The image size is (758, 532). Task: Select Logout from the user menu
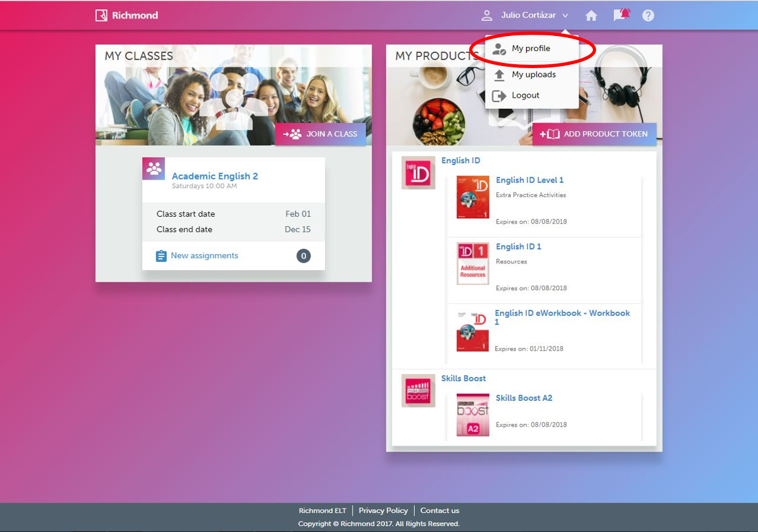(x=525, y=96)
